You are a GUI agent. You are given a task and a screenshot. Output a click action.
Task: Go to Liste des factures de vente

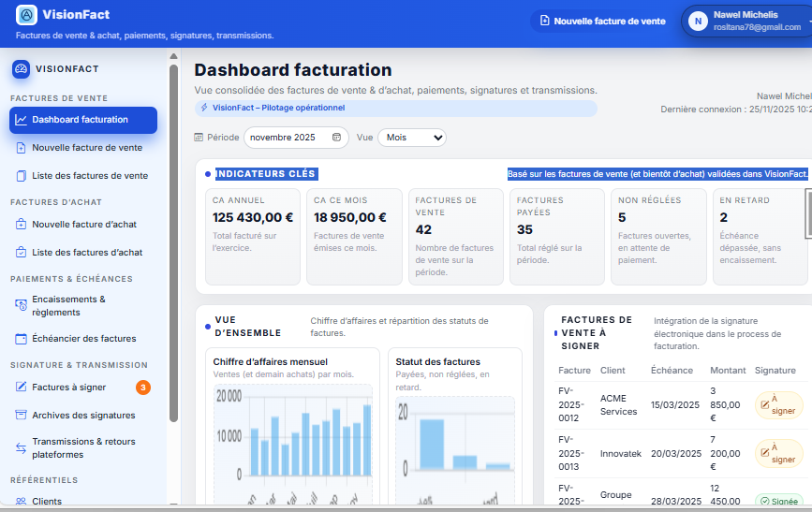[x=89, y=176]
